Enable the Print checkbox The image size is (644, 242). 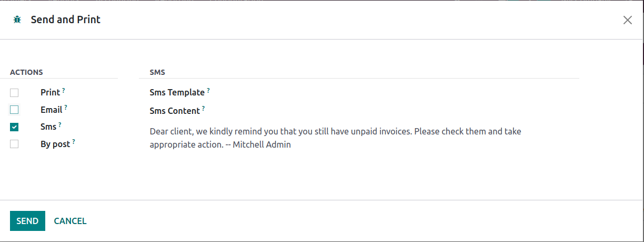click(14, 93)
